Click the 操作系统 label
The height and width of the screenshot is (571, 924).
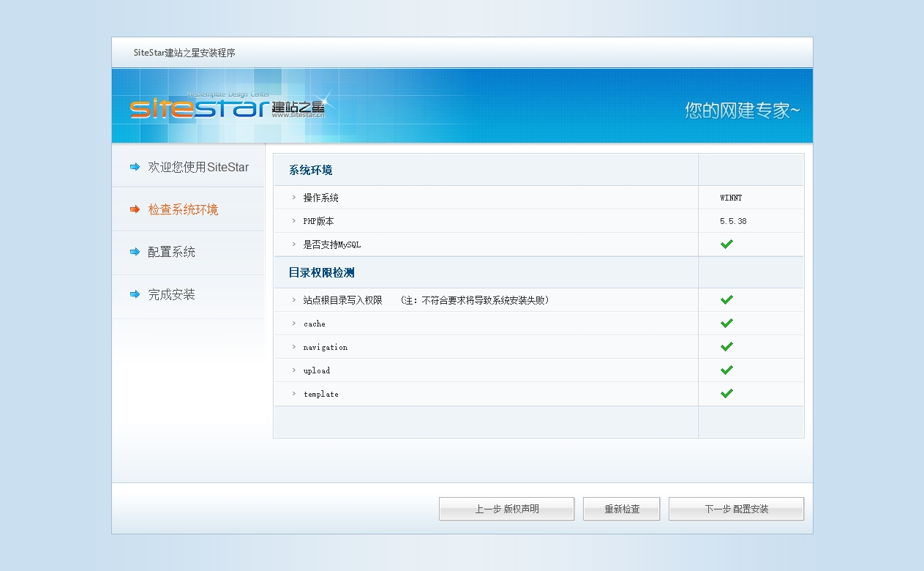(320, 198)
